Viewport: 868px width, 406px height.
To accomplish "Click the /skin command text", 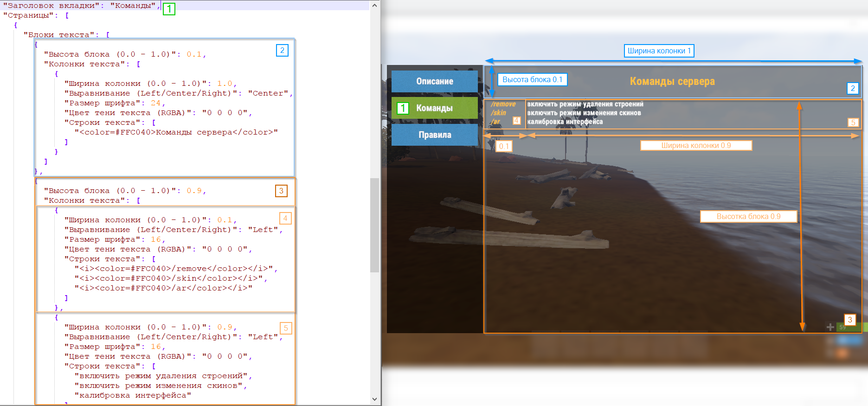I will point(499,113).
